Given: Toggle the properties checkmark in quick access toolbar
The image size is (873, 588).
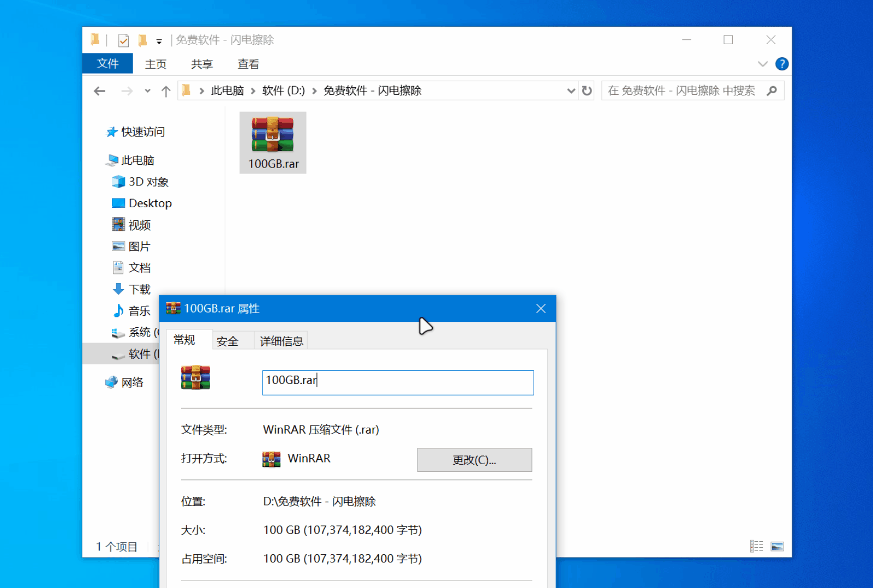Looking at the screenshot, I should click(x=123, y=39).
